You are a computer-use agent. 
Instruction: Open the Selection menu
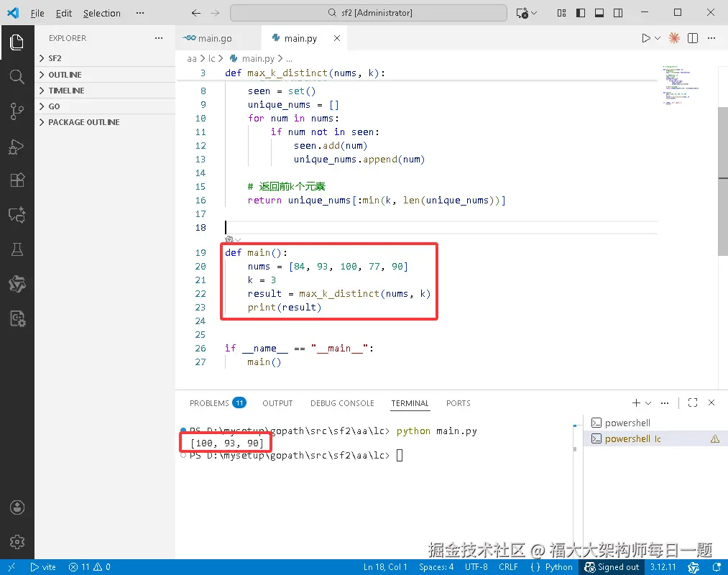[101, 13]
